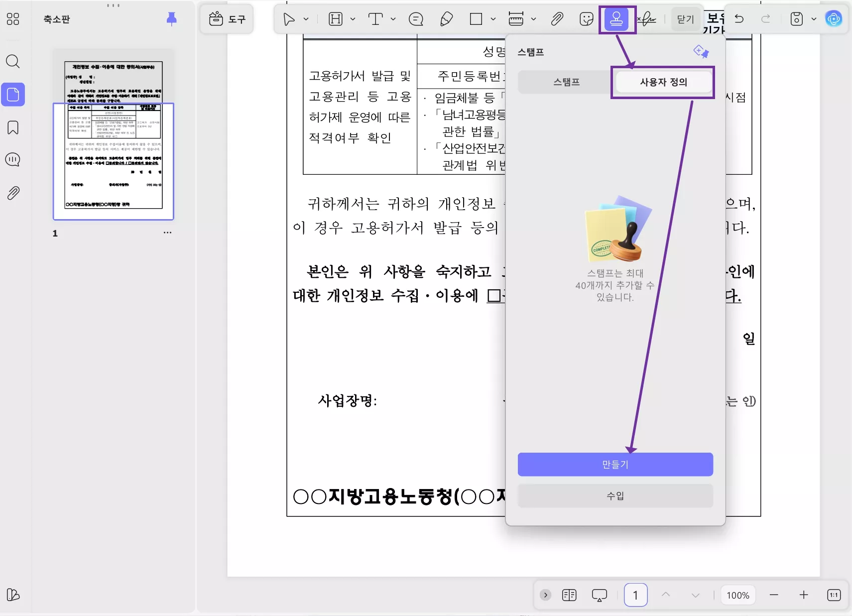Viewport: 852px width, 616px height.
Task: Select the sticker annotation tool
Action: (586, 19)
